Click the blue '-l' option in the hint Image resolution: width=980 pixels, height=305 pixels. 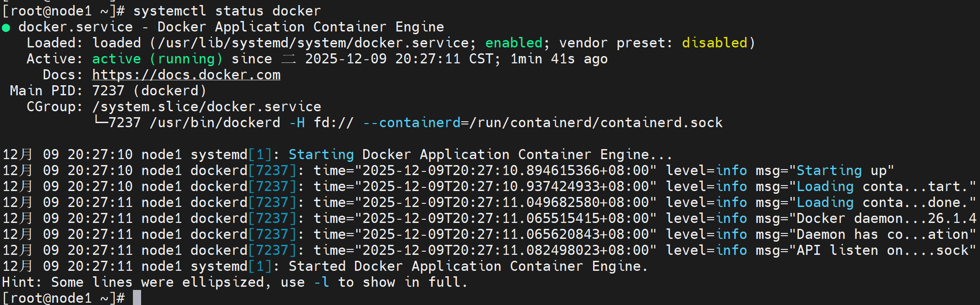321,282
